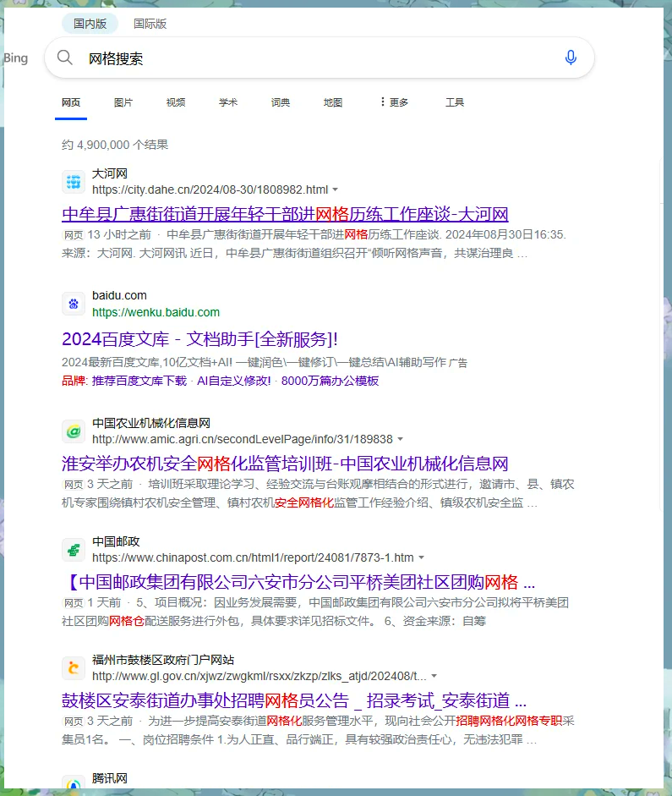Click the 腾讯网 site name
The image size is (672, 796).
[x=110, y=778]
